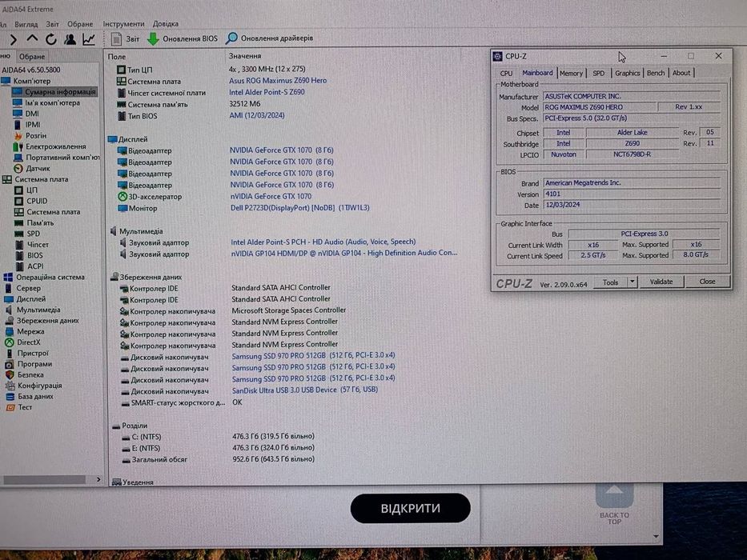
Task: Open Програми tree node
Action: pyautogui.click(x=28, y=364)
